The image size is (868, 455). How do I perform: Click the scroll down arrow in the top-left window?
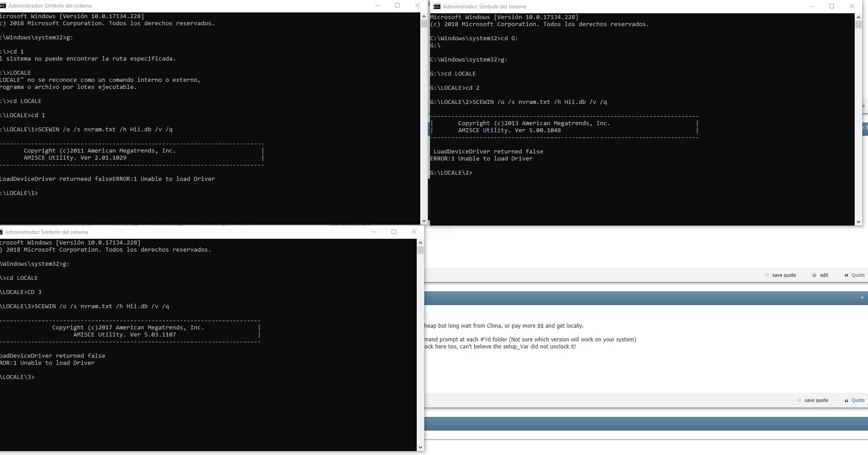pyautogui.click(x=424, y=221)
